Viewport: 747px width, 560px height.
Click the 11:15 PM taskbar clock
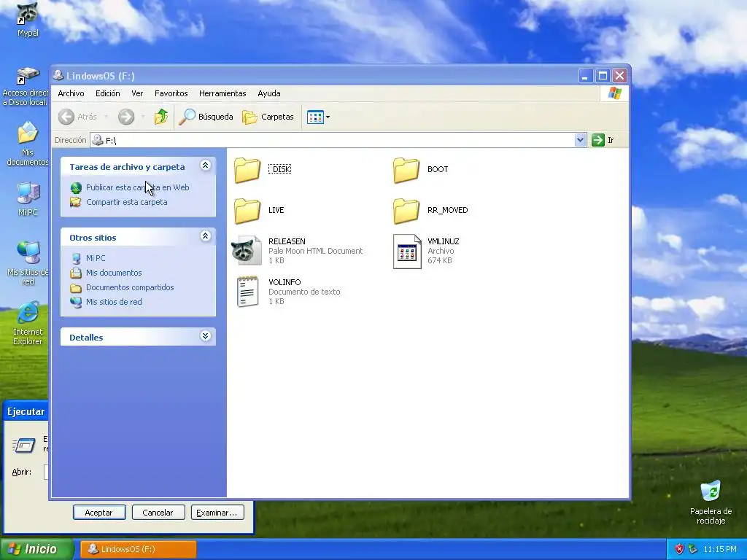719,549
